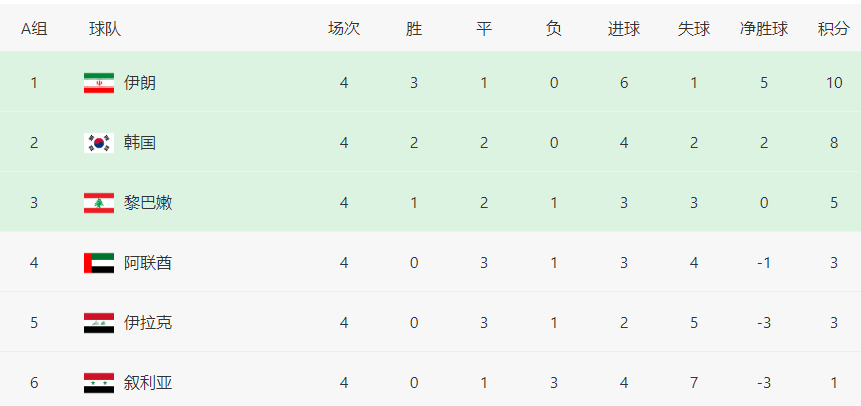Open the 伊朗 team link
Screen dimensions: 861x406
(140, 83)
